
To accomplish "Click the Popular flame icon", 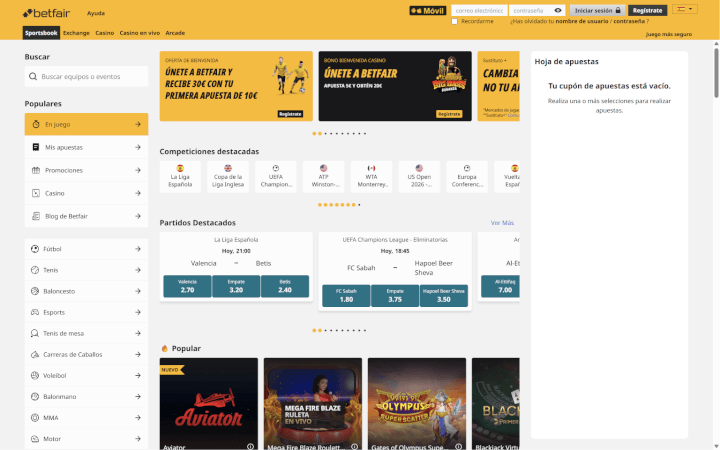I will [164, 349].
